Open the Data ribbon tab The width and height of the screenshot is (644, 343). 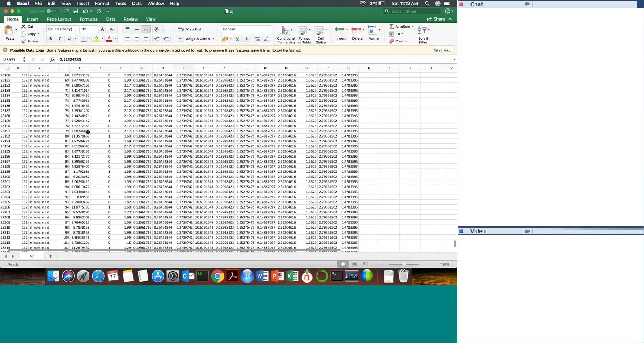pos(111,19)
